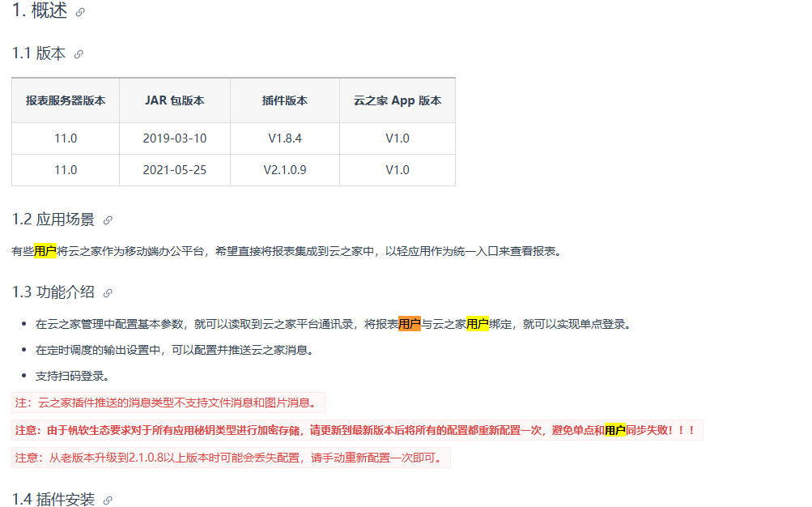Click the V1.0 cell in the V2.1.0.9 row
The image size is (812, 507).
pos(397,170)
